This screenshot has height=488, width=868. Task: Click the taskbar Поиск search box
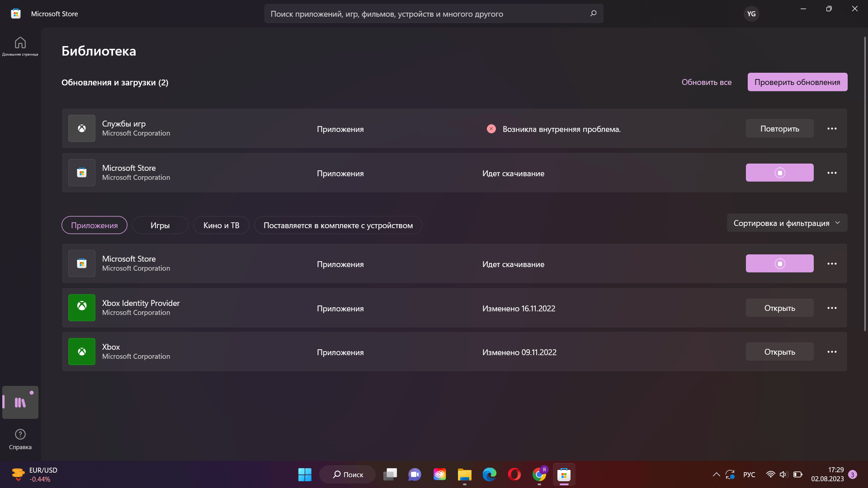pos(348,474)
